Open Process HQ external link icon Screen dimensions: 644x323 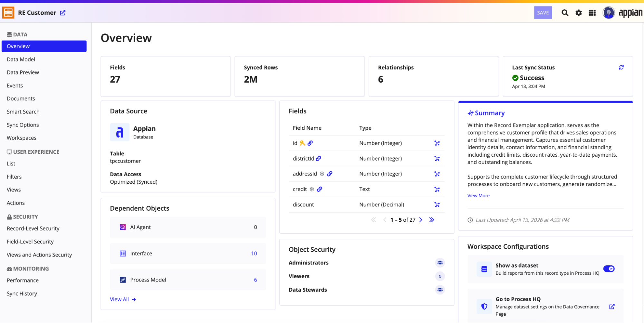(612, 307)
